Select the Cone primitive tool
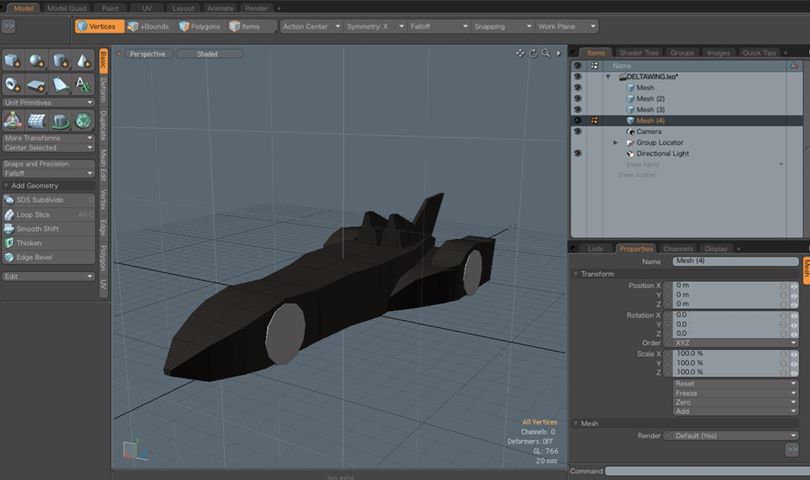Viewport: 810px width, 480px height. 83,61
